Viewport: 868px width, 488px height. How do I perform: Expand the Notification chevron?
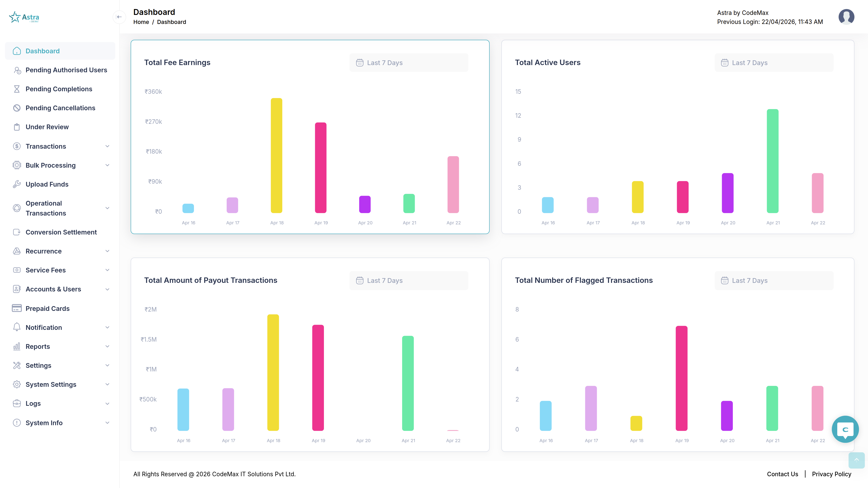pyautogui.click(x=108, y=327)
